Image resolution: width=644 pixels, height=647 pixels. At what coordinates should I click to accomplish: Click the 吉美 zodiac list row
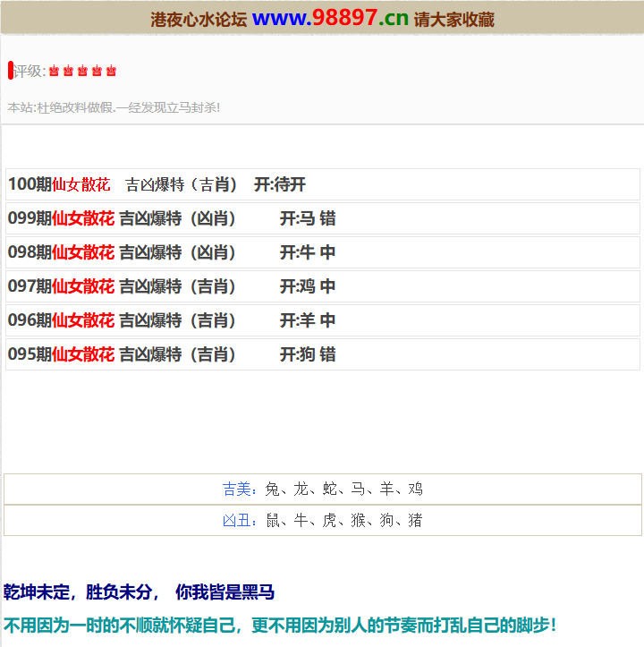tap(322, 489)
